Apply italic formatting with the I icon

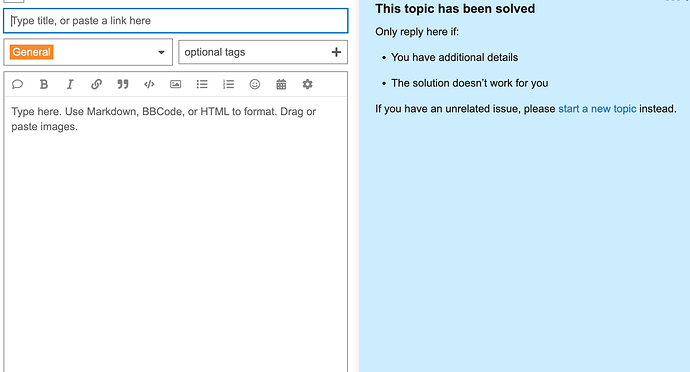click(70, 84)
